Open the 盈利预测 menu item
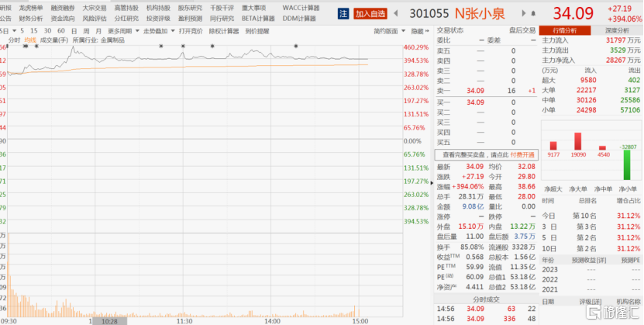Viewport: 644px width, 325px height. tap(190, 19)
